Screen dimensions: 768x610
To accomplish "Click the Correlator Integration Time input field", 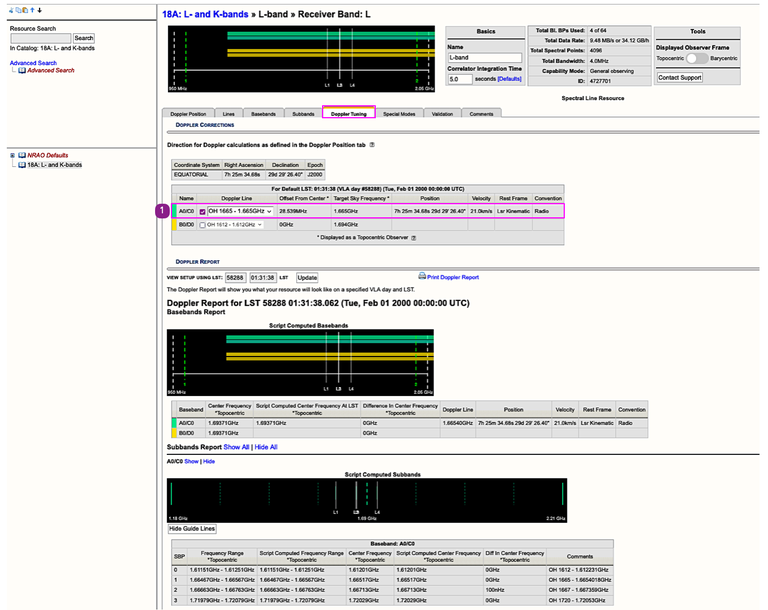I will (459, 79).
